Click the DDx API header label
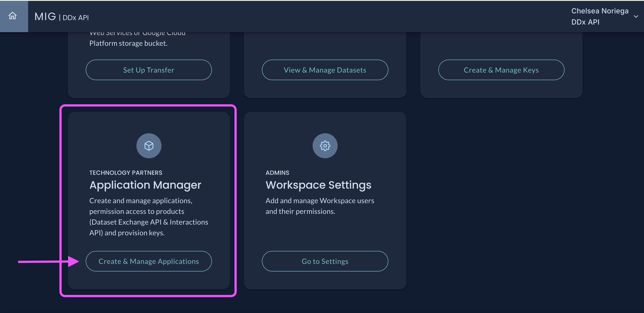The image size is (644, 313). 75,18
